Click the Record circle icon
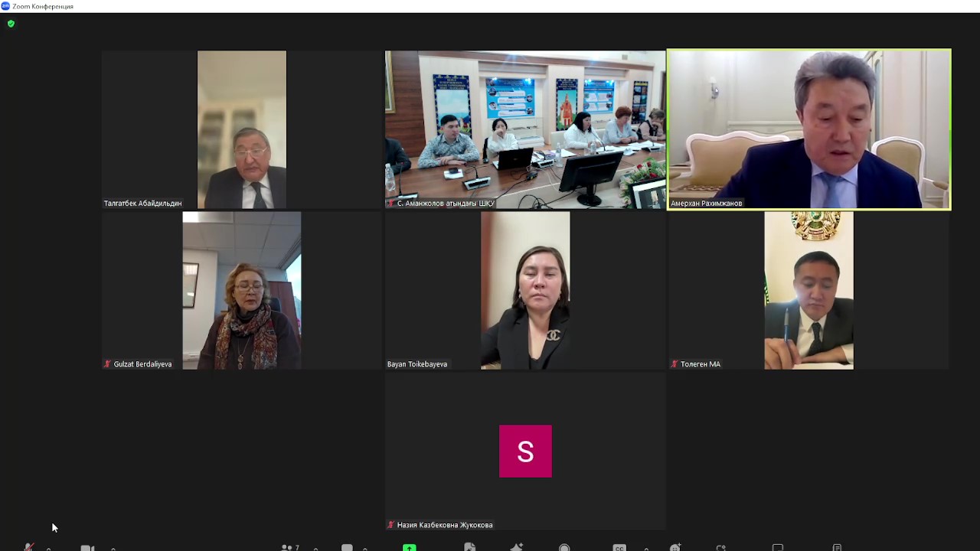This screenshot has height=551, width=980. click(x=564, y=547)
